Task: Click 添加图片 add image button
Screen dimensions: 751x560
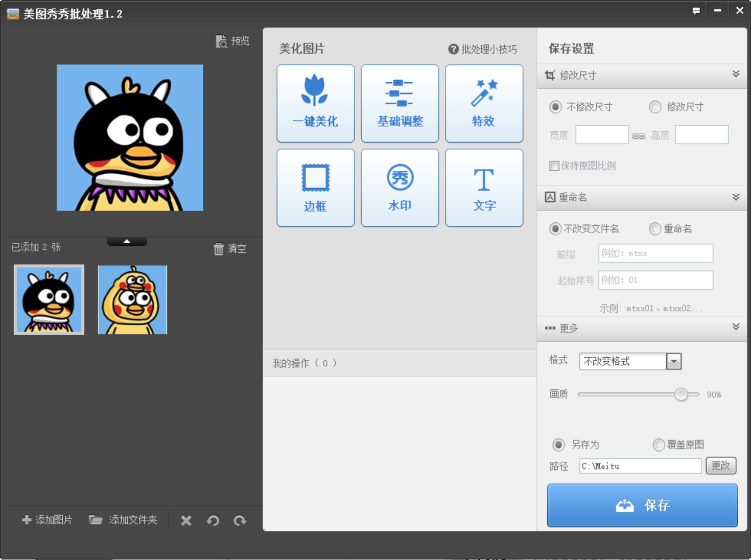Action: click(47, 520)
